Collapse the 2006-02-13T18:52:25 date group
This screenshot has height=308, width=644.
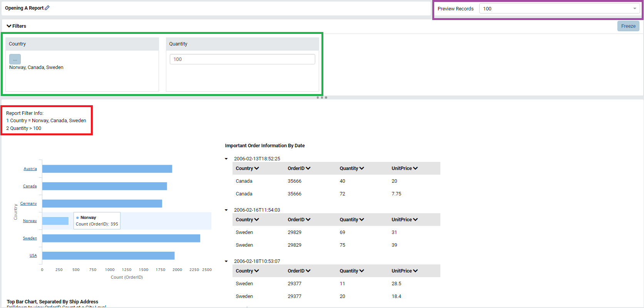(226, 159)
